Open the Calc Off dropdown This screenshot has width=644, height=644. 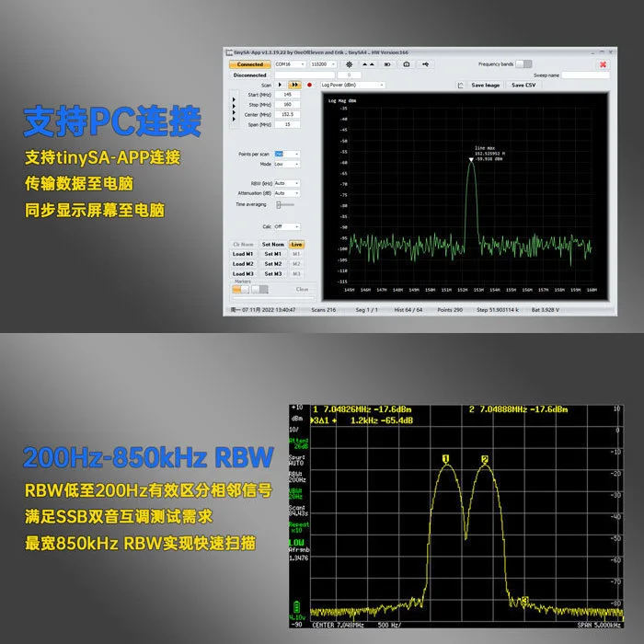click(x=287, y=226)
